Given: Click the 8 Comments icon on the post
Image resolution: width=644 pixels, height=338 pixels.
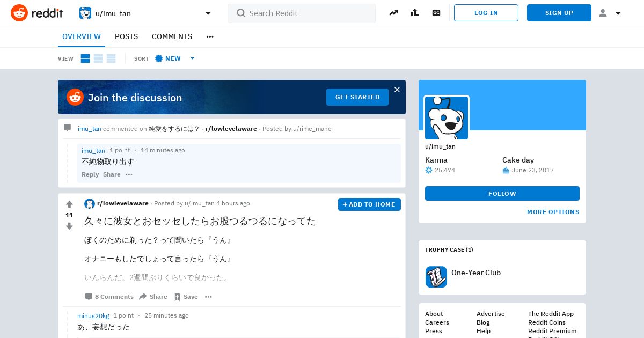Looking at the screenshot, I should [x=89, y=297].
